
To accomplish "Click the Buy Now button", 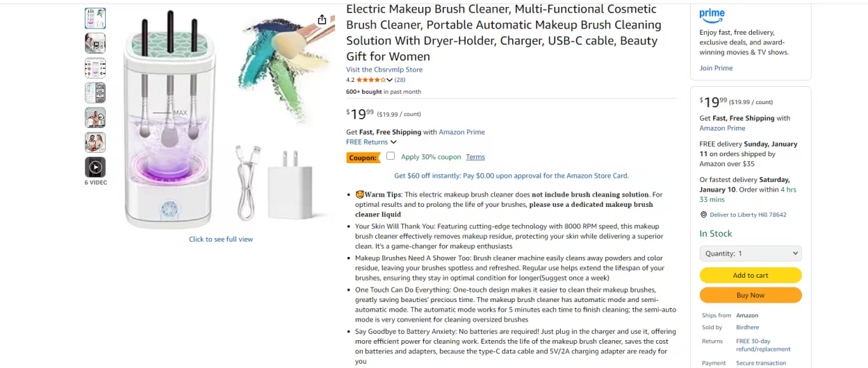I will pos(750,295).
